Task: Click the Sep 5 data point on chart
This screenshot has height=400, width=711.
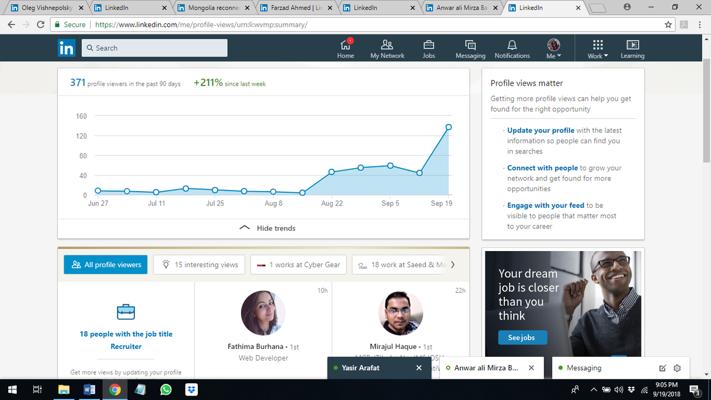Action: (390, 166)
